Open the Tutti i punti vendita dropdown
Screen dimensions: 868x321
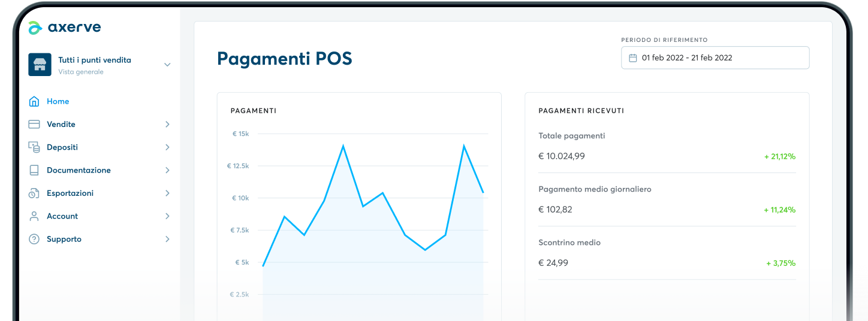[x=167, y=65]
